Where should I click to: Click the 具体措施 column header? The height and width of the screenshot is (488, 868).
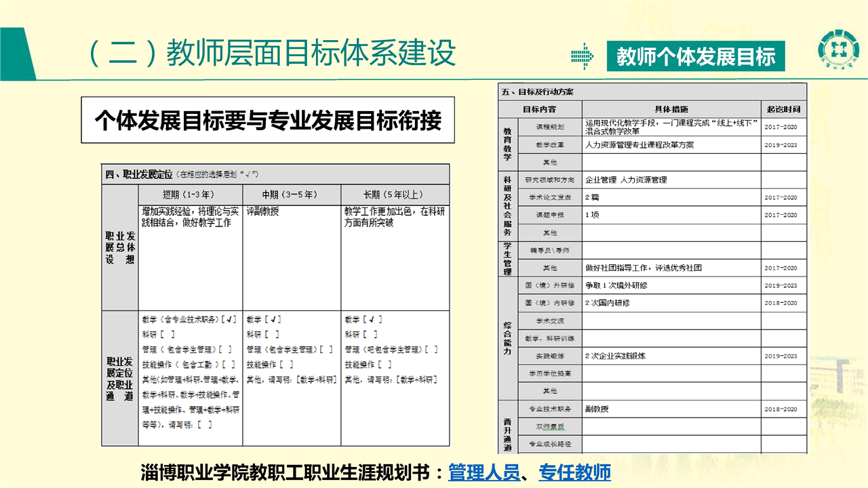(x=671, y=108)
